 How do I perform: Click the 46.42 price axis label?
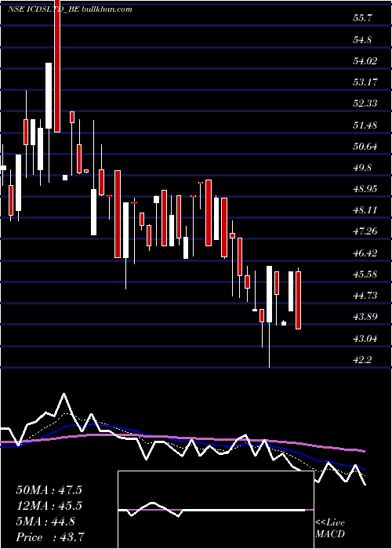[365, 253]
